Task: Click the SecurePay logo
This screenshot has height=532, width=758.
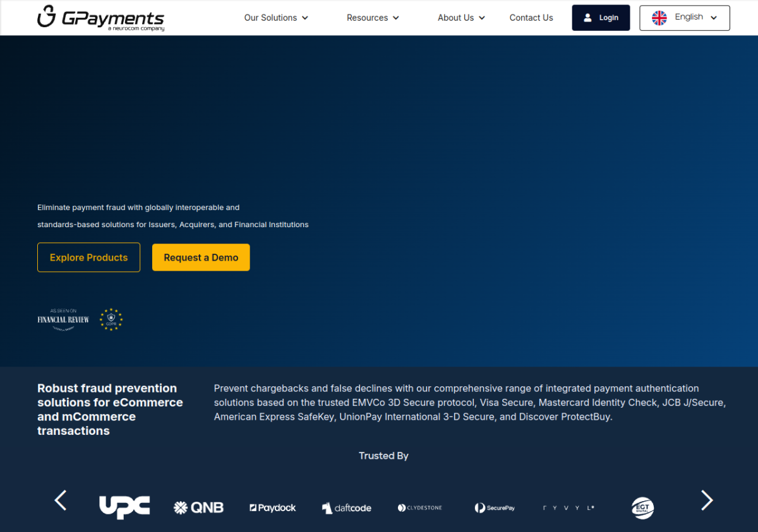Action: pos(495,507)
